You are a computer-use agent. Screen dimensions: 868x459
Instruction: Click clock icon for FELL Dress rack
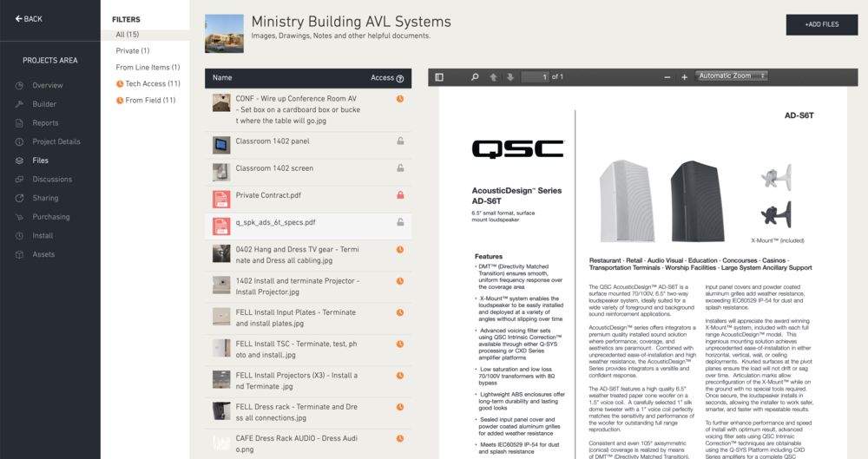[x=399, y=408]
